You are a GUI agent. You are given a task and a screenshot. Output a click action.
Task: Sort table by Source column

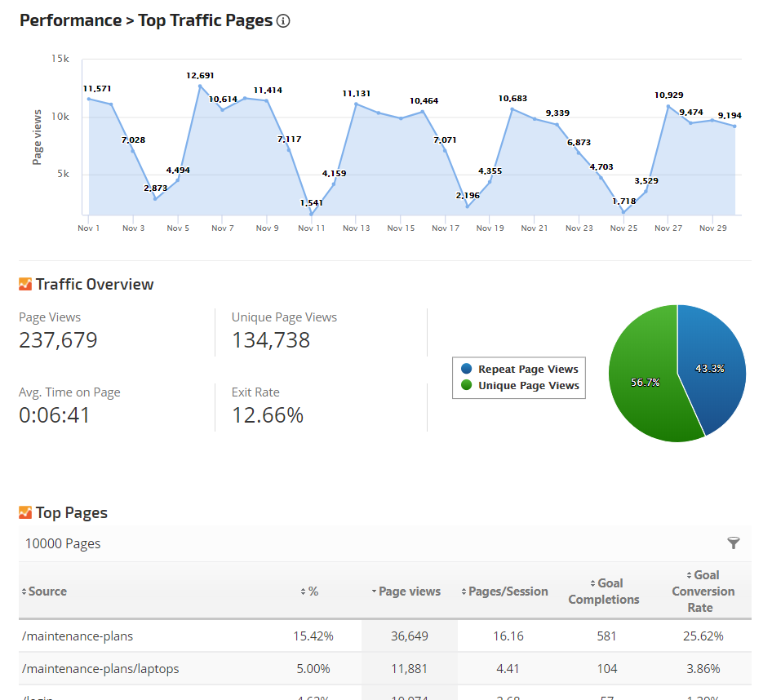(x=47, y=591)
